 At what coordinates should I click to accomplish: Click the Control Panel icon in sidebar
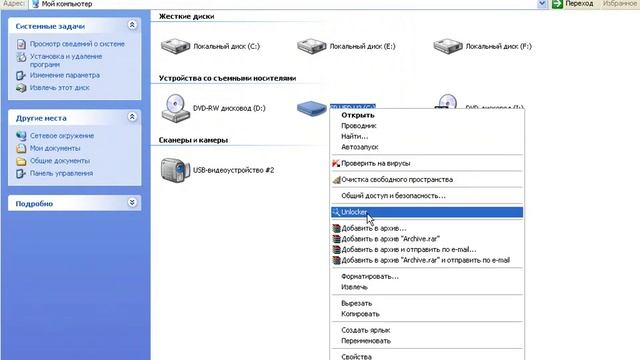coord(21,173)
